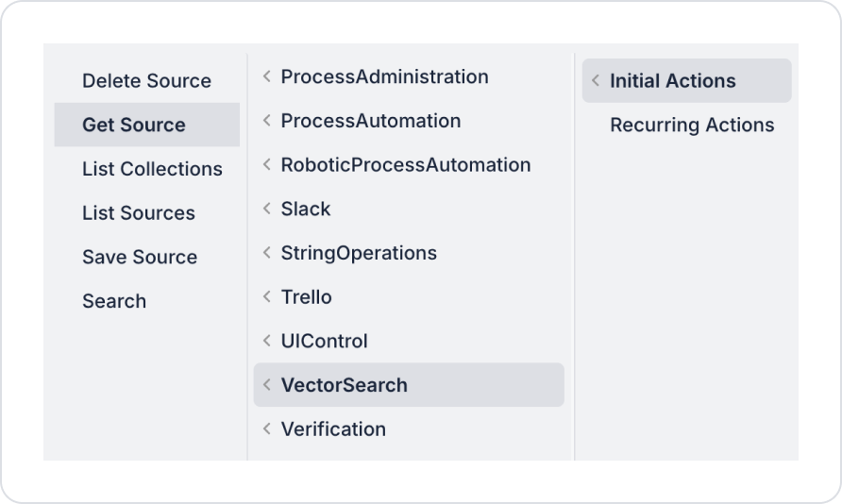Click the arrow beside RoboticProcessAutomation
The width and height of the screenshot is (842, 504).
(x=267, y=165)
